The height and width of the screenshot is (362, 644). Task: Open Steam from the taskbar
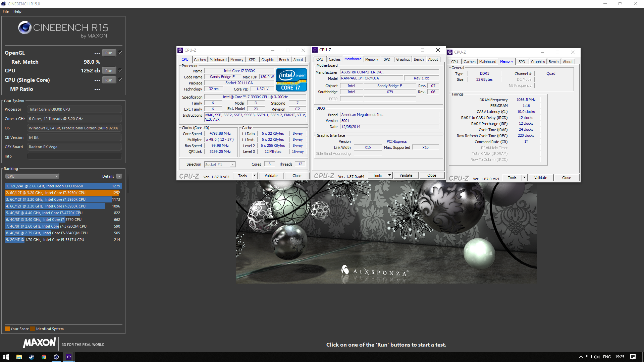(x=31, y=357)
